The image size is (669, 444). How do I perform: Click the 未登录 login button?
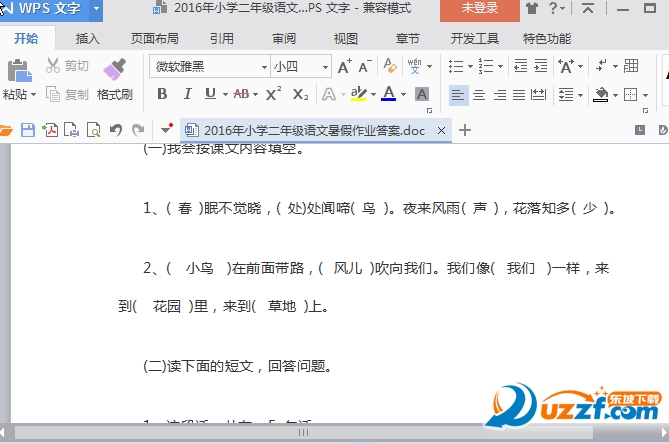(480, 9)
